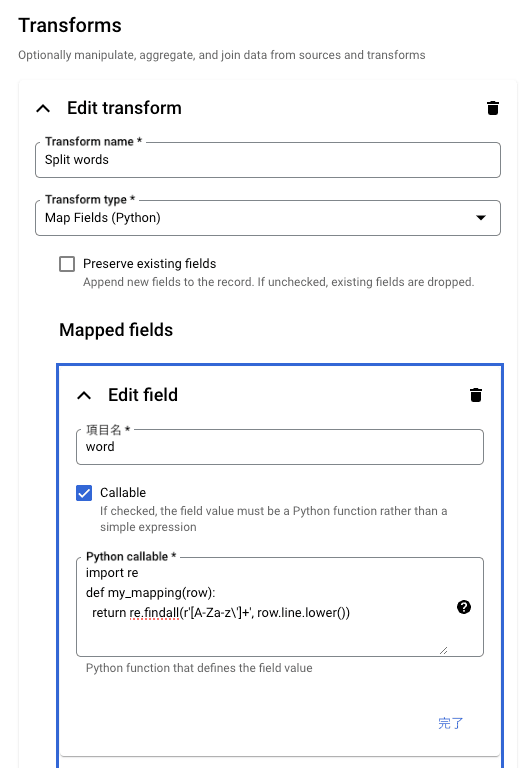Click the 項目名 input containing word
This screenshot has height=768, width=528.
point(280,447)
